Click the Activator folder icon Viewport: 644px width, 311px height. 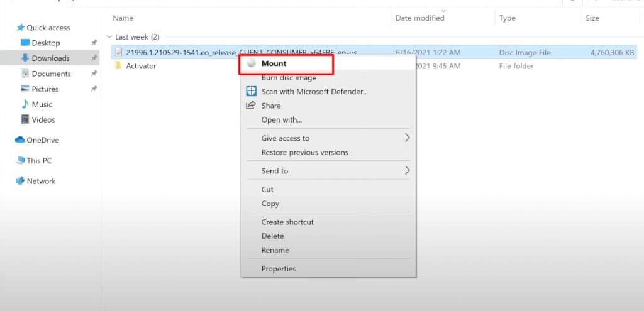click(x=118, y=65)
